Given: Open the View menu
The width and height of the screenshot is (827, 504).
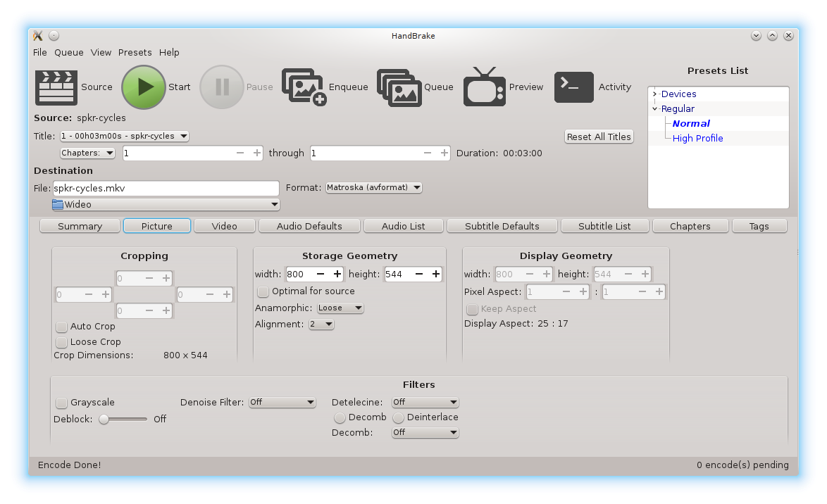Looking at the screenshot, I should tap(101, 52).
